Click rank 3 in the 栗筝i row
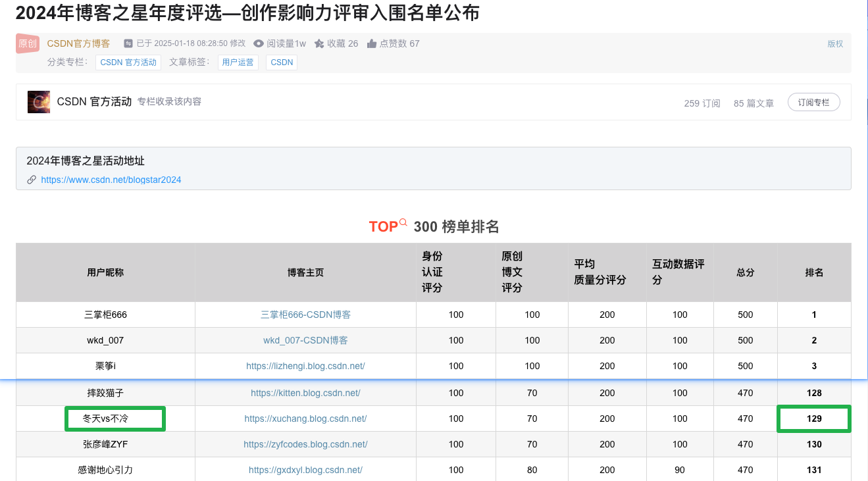 point(814,366)
